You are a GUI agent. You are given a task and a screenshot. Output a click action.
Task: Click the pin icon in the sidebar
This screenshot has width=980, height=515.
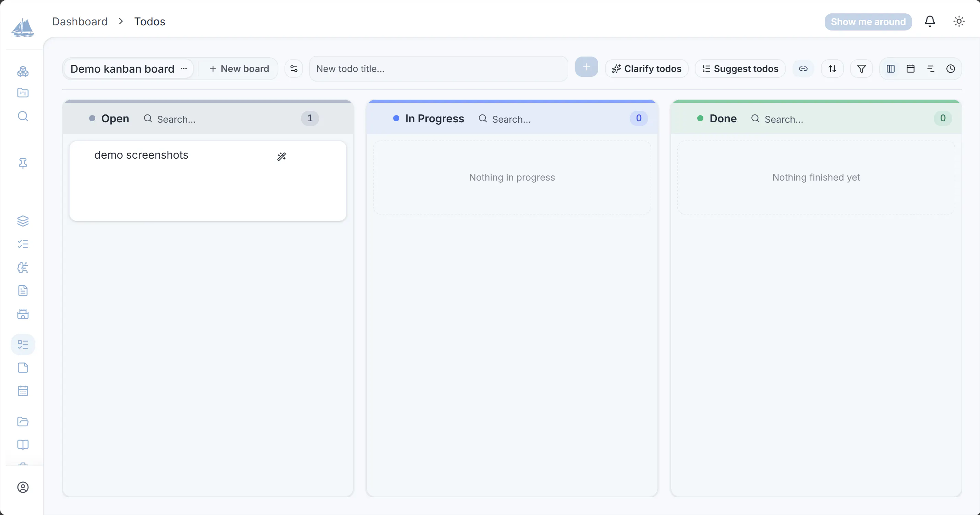(23, 163)
